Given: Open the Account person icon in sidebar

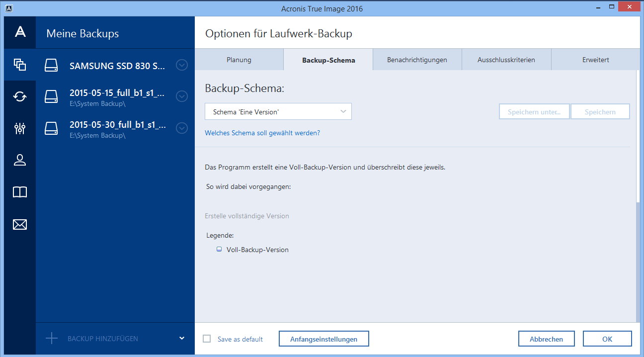Looking at the screenshot, I should pos(20,160).
